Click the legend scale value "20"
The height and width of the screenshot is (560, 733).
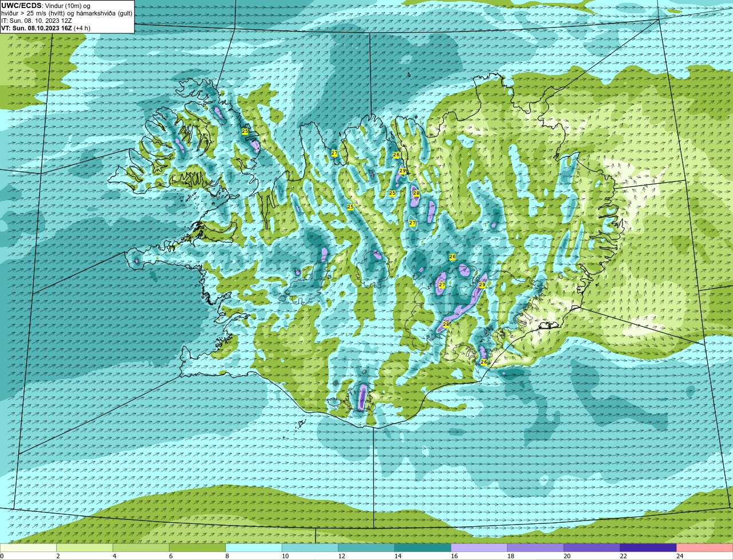point(567,556)
